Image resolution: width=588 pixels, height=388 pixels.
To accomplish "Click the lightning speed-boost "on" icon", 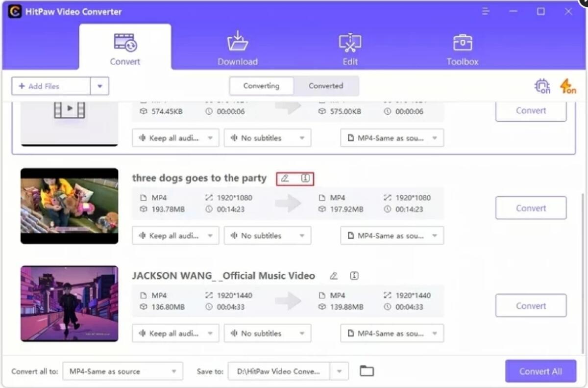I will pos(568,86).
